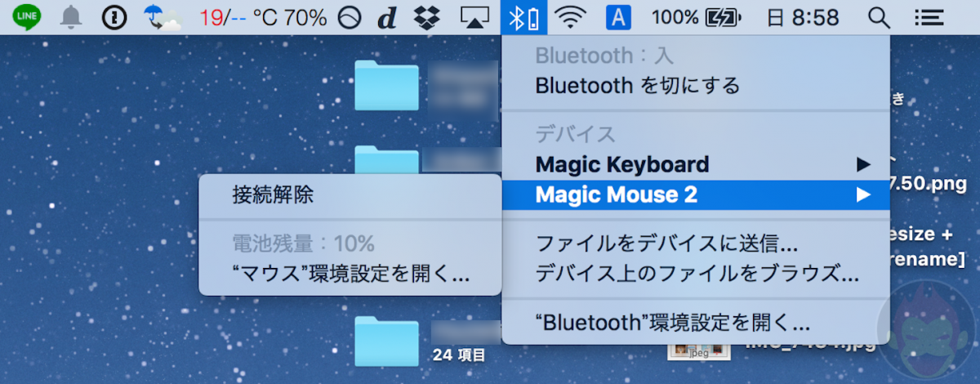980x384 pixels.
Task: Click the clock showing 日 8:58
Action: click(x=804, y=16)
